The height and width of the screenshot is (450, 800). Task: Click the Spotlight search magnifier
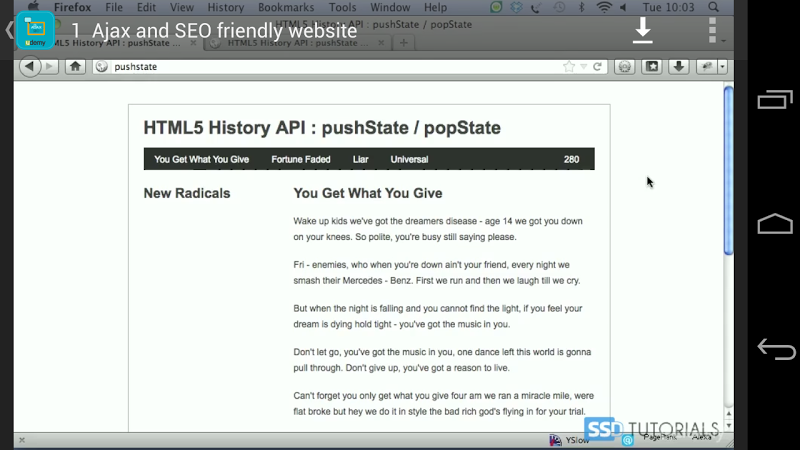[713, 7]
